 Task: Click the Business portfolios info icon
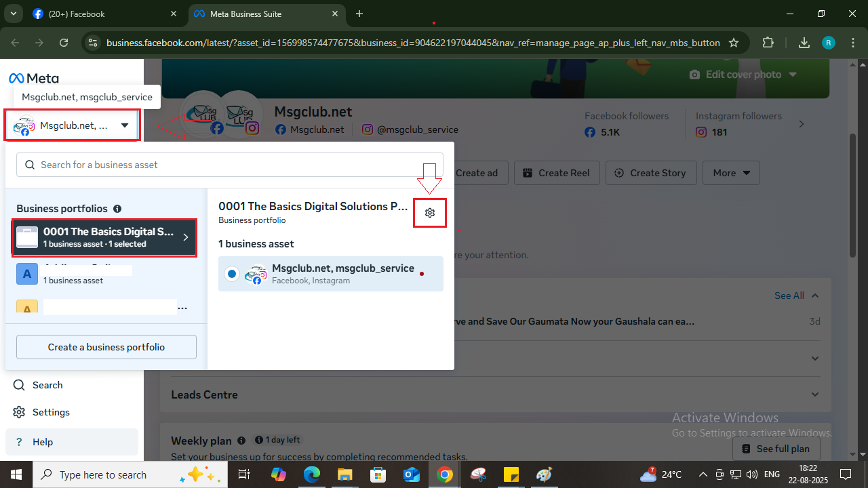[117, 209]
